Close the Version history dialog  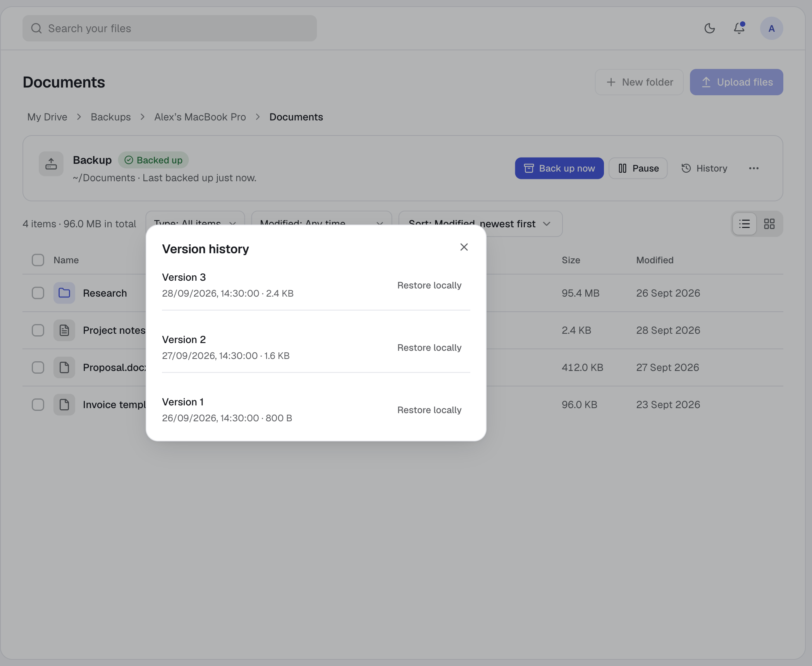click(x=464, y=247)
